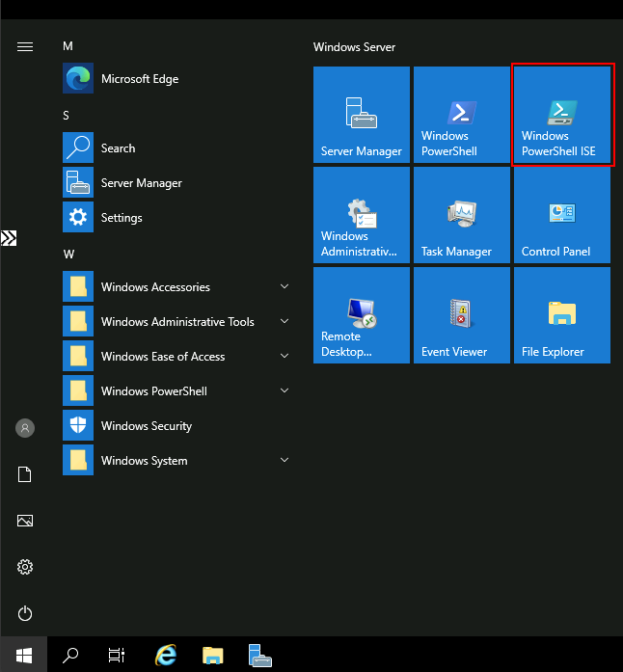Image resolution: width=623 pixels, height=672 pixels.
Task: Launch the Remote Desktop Connection tile
Action: click(362, 315)
